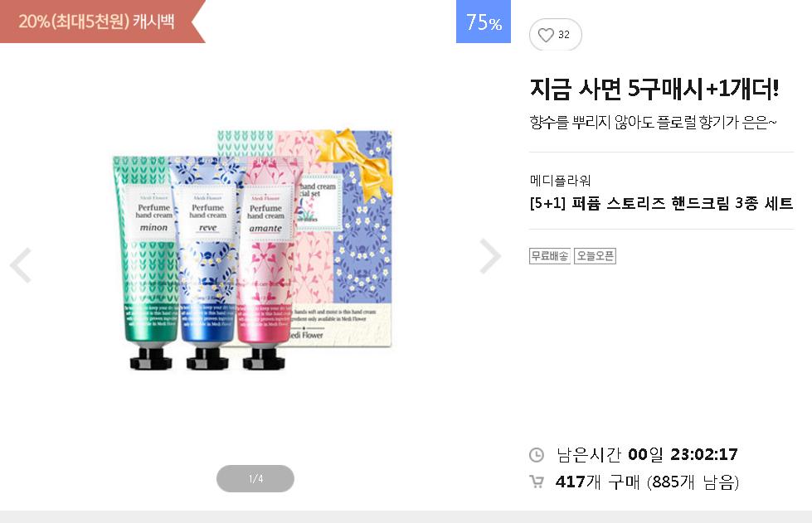
Task: Click the 1/4 image page indicator
Action: (x=255, y=478)
